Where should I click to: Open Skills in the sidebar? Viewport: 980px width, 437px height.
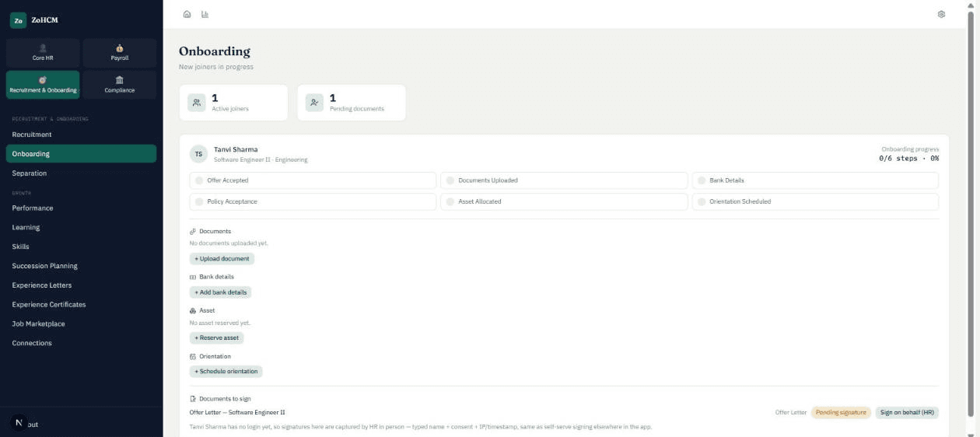[x=81, y=246]
